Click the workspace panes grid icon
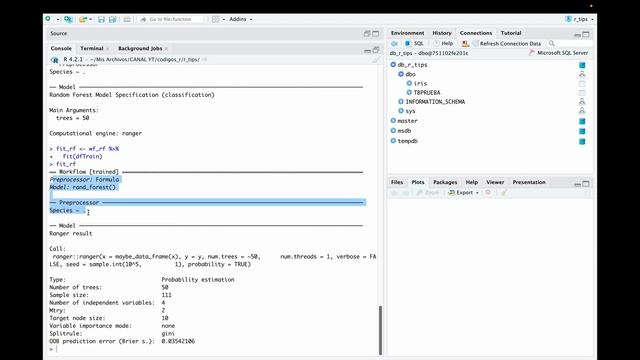The width and height of the screenshot is (640, 360). tap(215, 19)
